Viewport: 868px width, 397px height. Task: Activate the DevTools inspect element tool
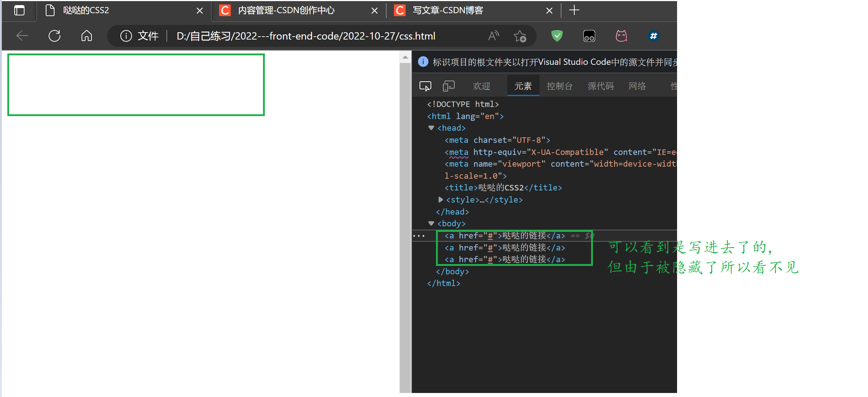tap(425, 86)
